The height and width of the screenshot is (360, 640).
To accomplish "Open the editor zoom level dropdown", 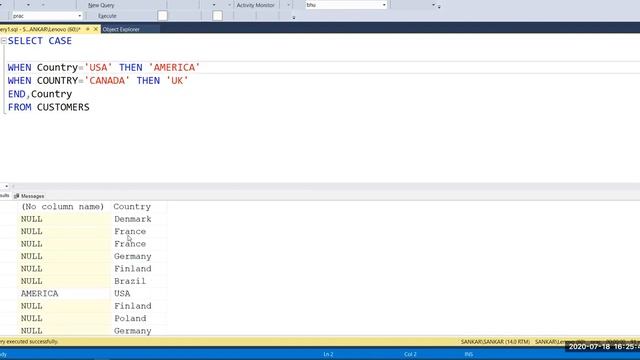I will (x=7, y=186).
